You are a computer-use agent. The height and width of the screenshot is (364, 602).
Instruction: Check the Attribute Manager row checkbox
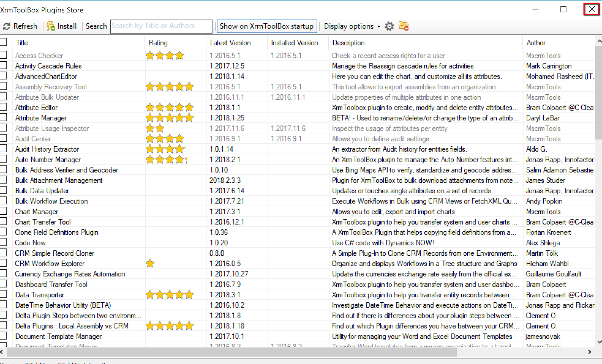[3, 118]
